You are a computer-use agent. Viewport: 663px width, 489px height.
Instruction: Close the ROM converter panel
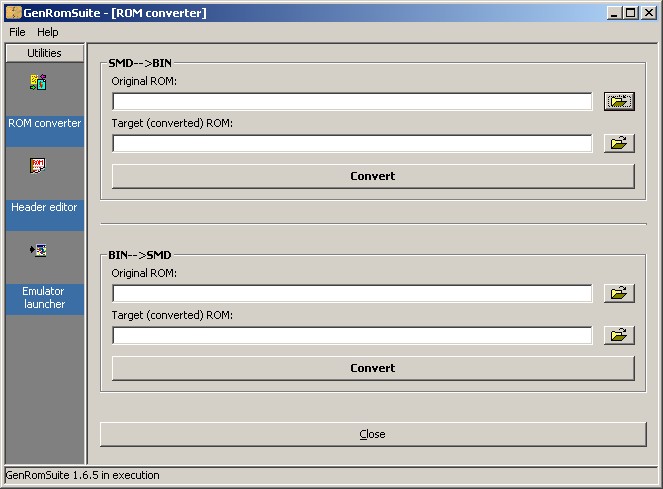[373, 434]
